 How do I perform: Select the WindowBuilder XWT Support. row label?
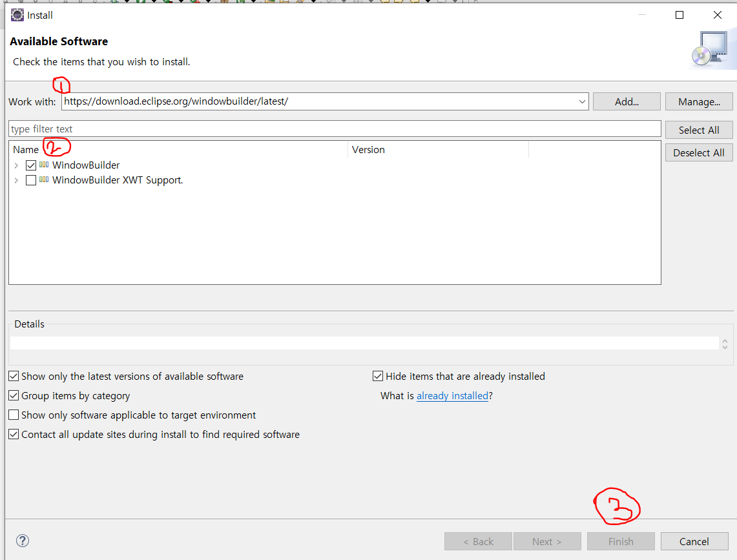(x=118, y=180)
